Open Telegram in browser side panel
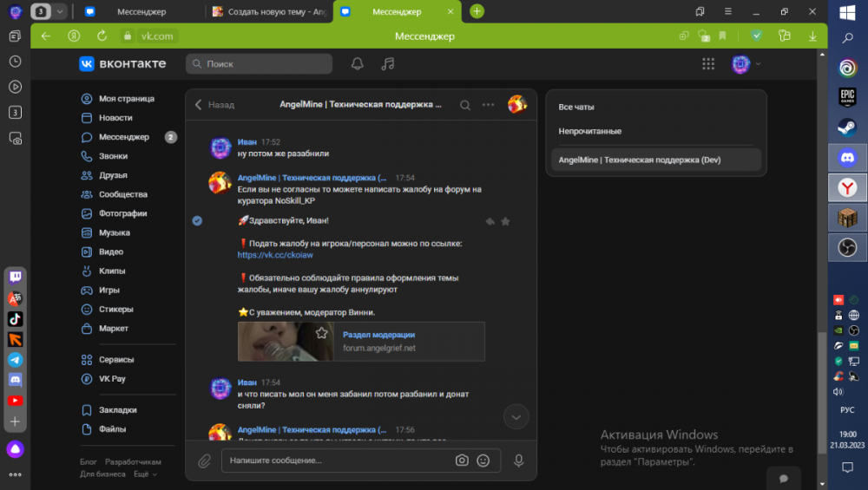This screenshot has width=868, height=490. pyautogui.click(x=16, y=360)
